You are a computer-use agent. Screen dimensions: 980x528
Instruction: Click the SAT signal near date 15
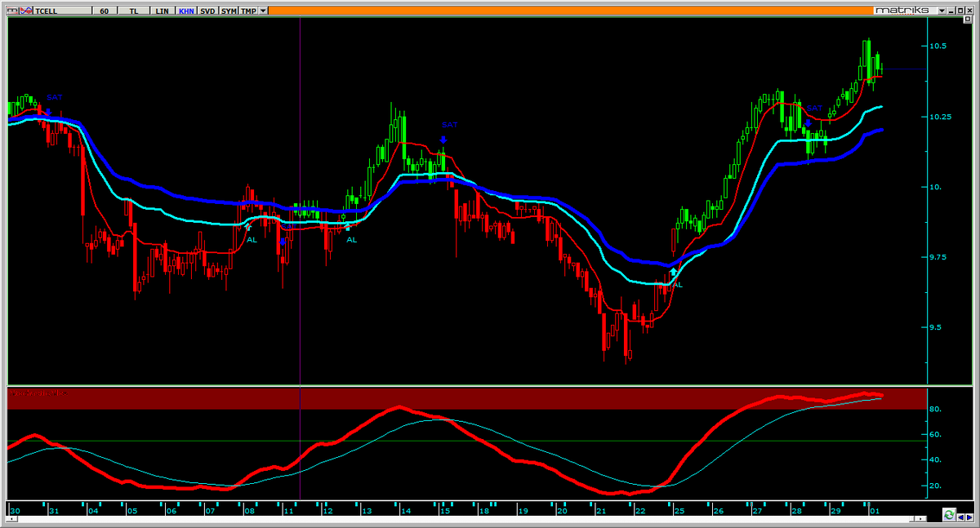tap(449, 125)
